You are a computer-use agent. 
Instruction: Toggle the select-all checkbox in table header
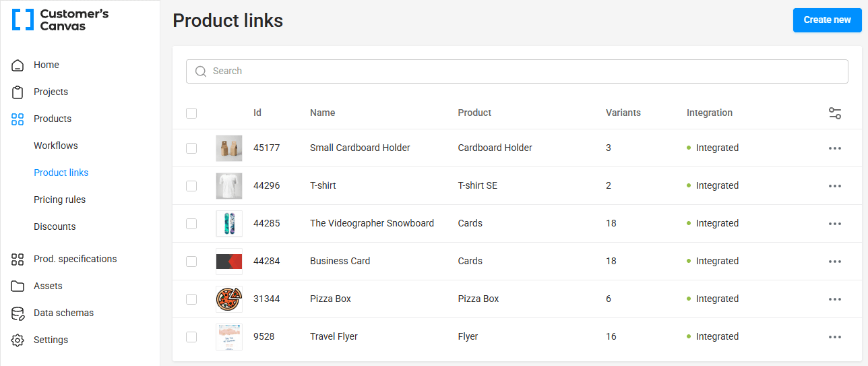(191, 113)
